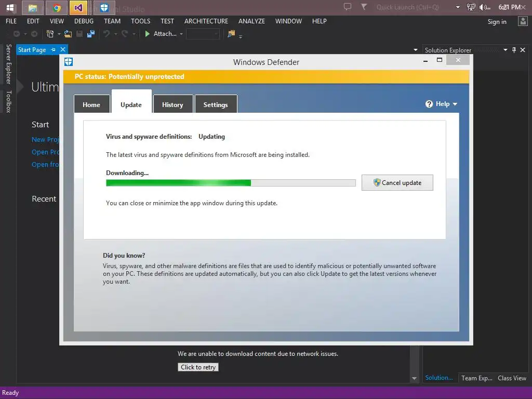Open the ARCHITECTURE menu
Viewport: 532px width, 399px height.
(206, 21)
